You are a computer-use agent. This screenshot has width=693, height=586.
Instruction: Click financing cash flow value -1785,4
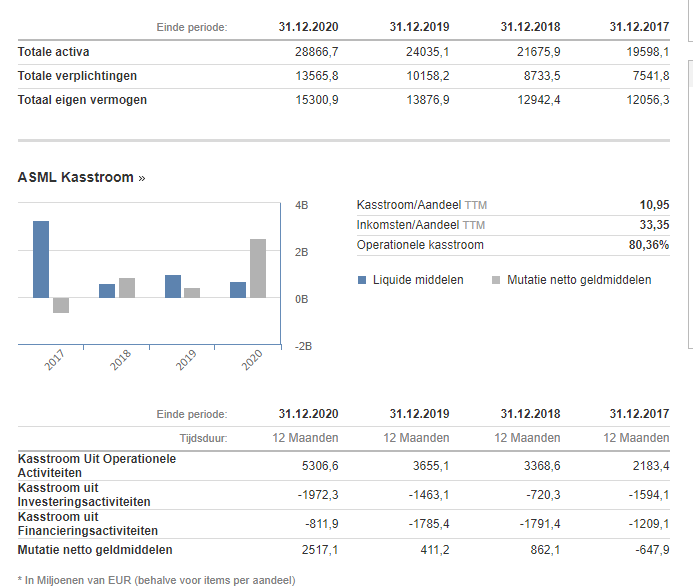tap(429, 524)
